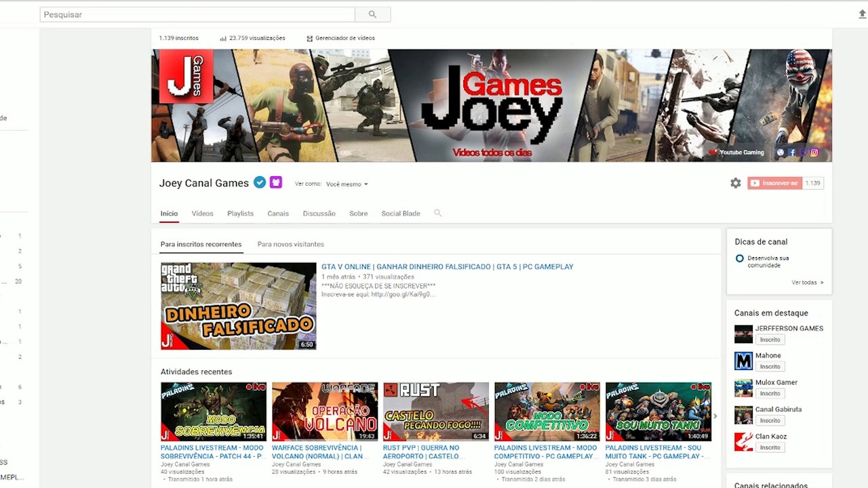
Task: Open 'Paladins Livestream - Modo Sobrevivência' title
Action: point(212,452)
